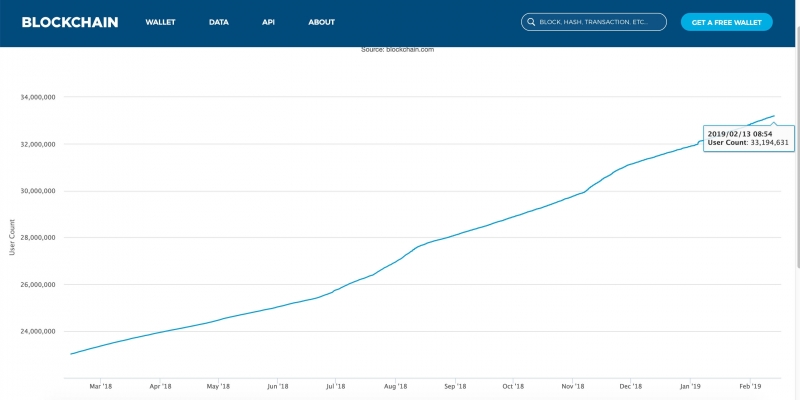
Task: Click the GET A FREE WALLET button
Action: [x=727, y=22]
